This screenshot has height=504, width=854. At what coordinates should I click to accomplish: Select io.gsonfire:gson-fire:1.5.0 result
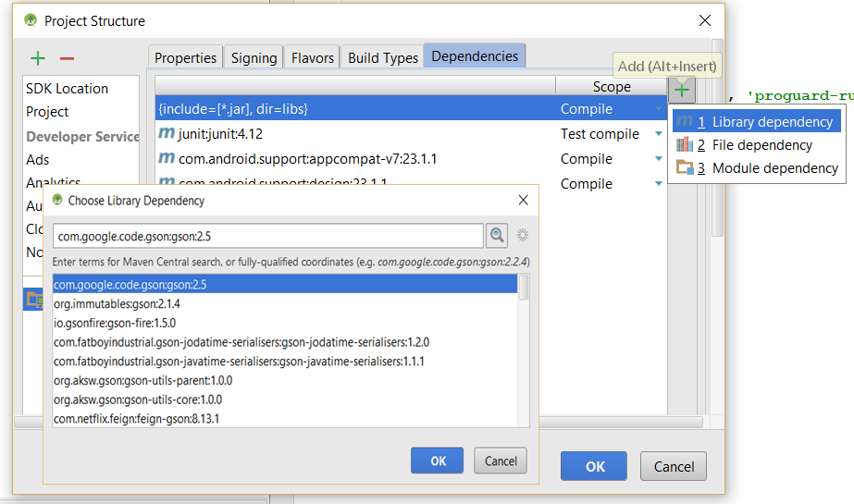[x=285, y=323]
